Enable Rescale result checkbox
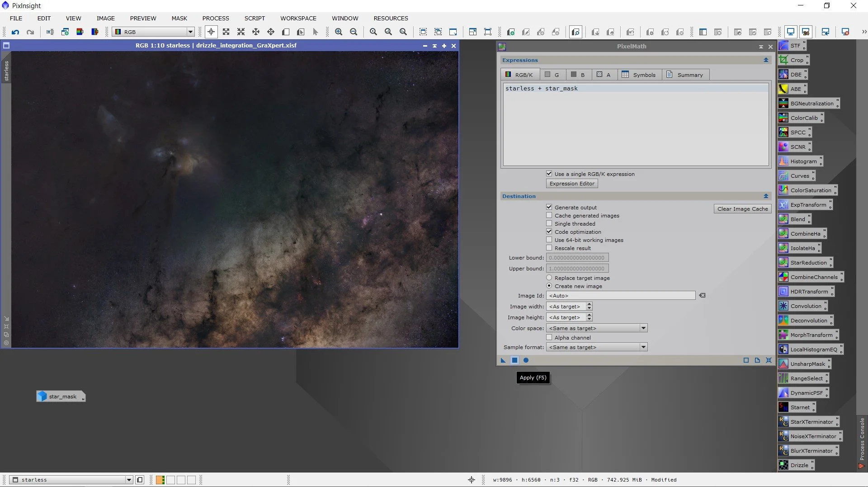 [x=569, y=248]
